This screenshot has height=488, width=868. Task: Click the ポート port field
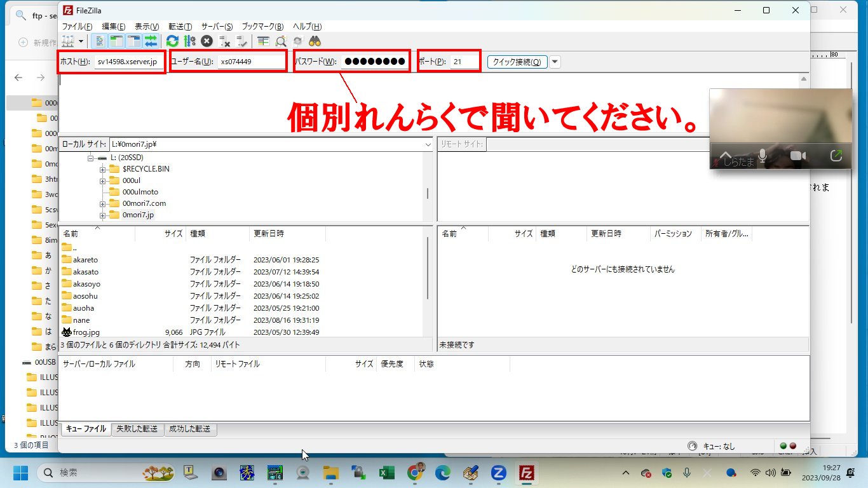[x=465, y=62]
